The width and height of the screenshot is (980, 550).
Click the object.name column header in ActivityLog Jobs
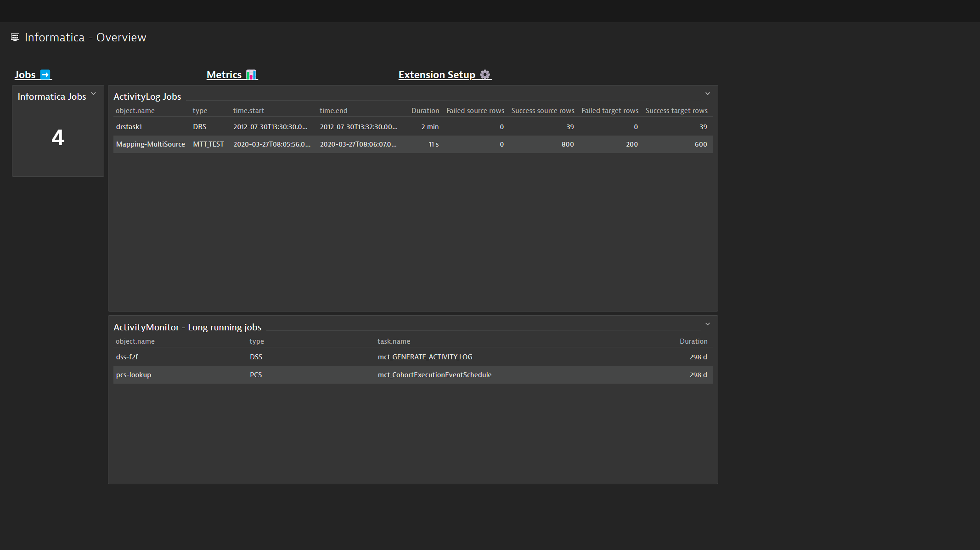pos(135,110)
